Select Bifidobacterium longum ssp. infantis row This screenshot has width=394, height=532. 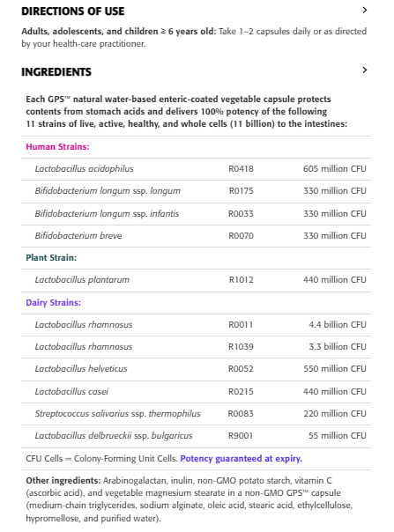[196, 214]
